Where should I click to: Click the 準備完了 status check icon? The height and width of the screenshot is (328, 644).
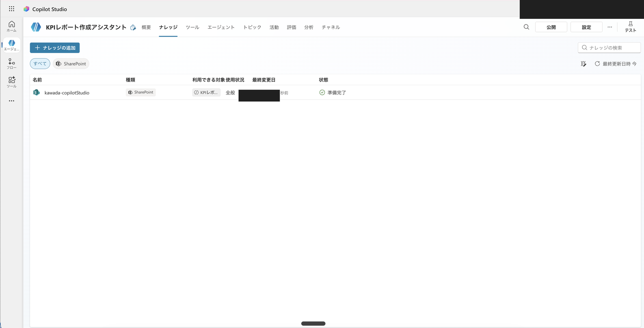[x=322, y=92]
